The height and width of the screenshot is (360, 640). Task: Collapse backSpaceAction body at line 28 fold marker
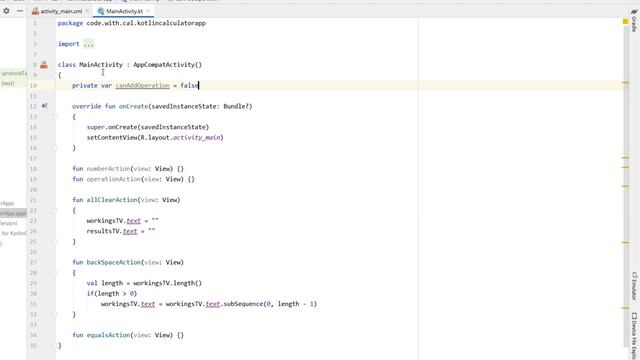(55, 273)
